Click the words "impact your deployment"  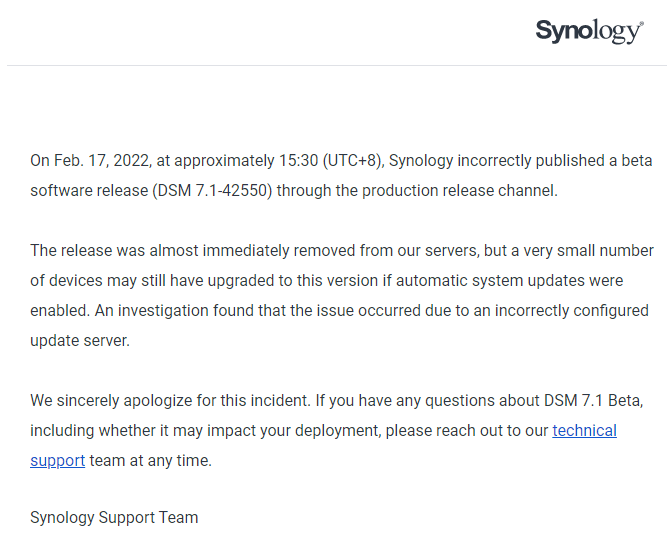point(294,431)
